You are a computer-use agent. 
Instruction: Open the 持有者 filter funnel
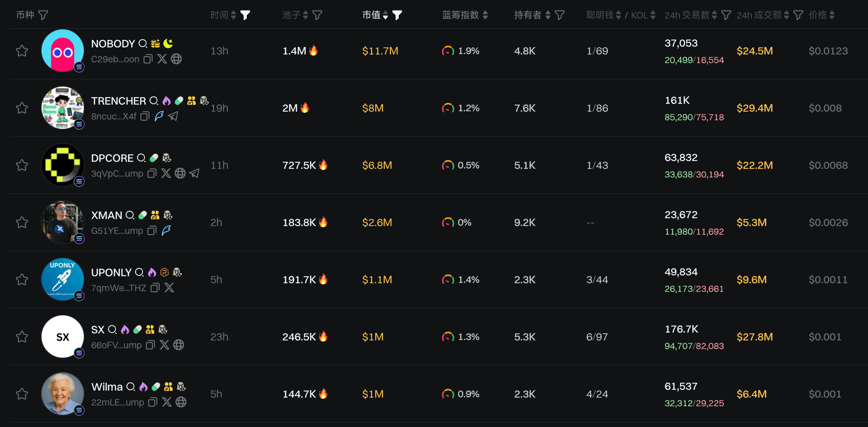[560, 15]
